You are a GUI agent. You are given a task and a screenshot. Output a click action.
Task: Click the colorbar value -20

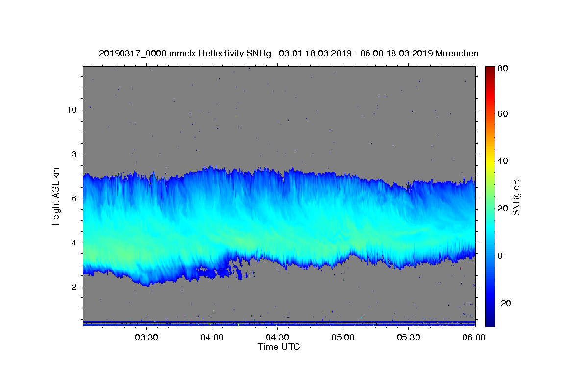tap(505, 303)
